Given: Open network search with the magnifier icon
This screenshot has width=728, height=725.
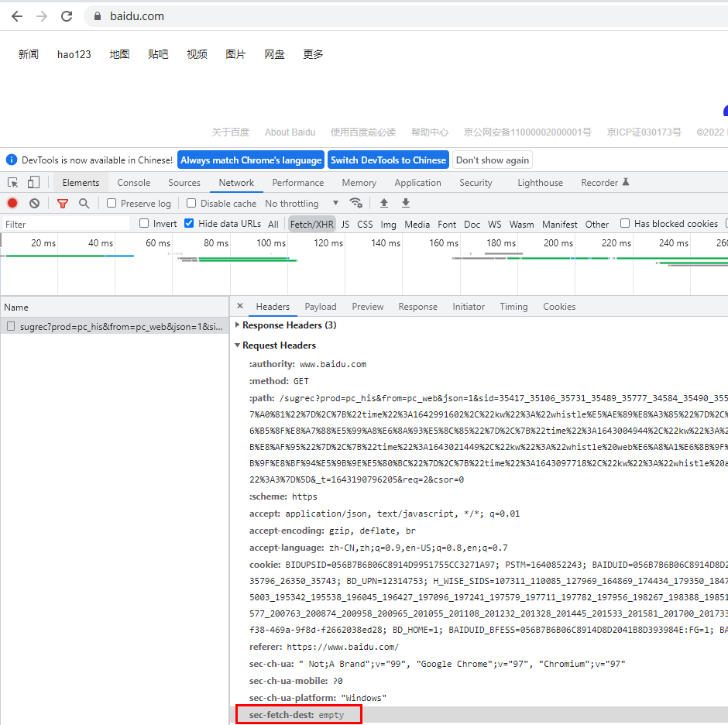Looking at the screenshot, I should point(84,203).
